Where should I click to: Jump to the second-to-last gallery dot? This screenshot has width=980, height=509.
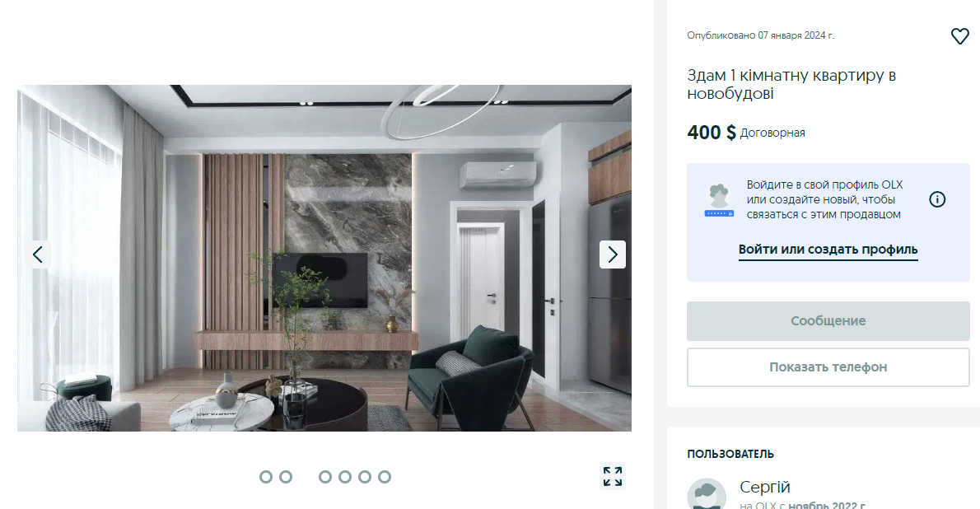pyautogui.click(x=364, y=477)
